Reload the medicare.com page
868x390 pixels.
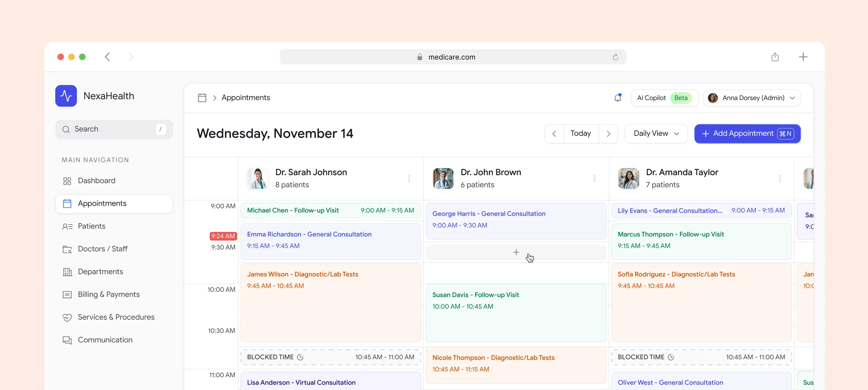click(615, 57)
